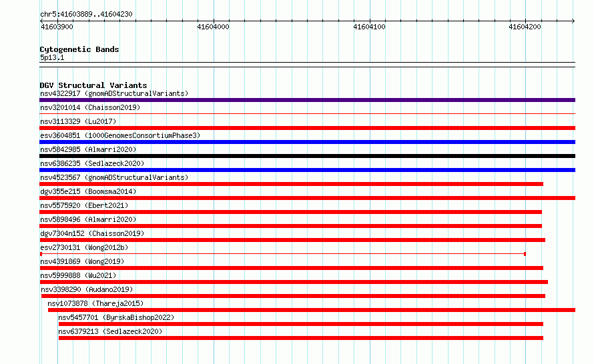
Task: Select the red nsv5575920 variant bar
Action: 290,212
